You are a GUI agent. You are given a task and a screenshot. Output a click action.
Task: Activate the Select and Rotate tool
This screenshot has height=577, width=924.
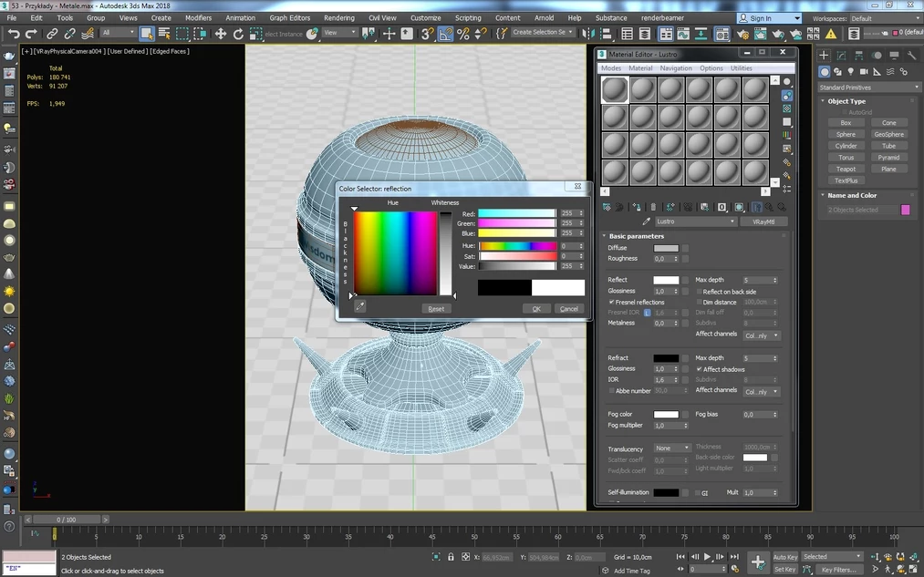tap(238, 34)
